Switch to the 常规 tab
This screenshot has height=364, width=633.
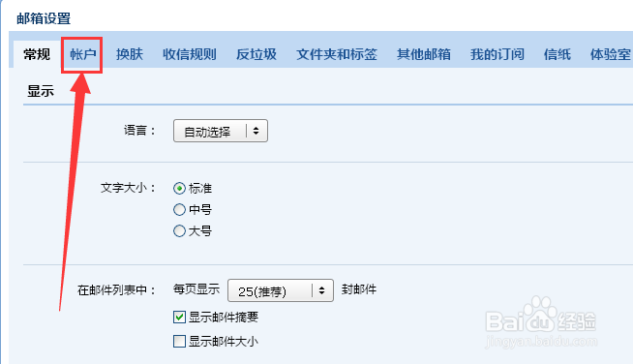(x=37, y=54)
